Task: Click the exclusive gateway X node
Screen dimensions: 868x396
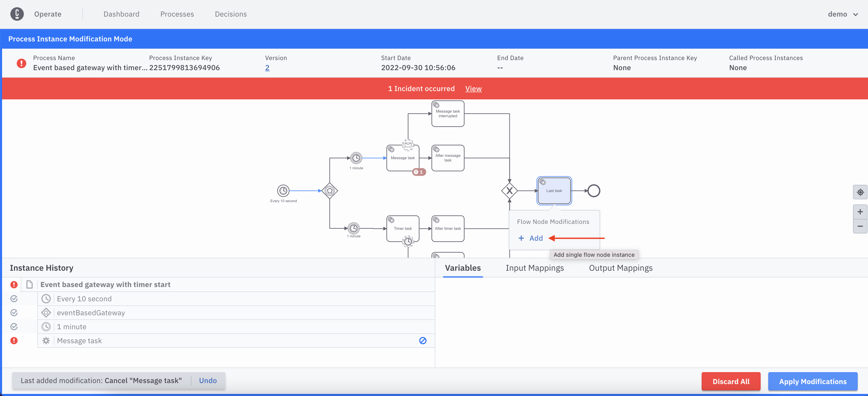Action: click(509, 191)
